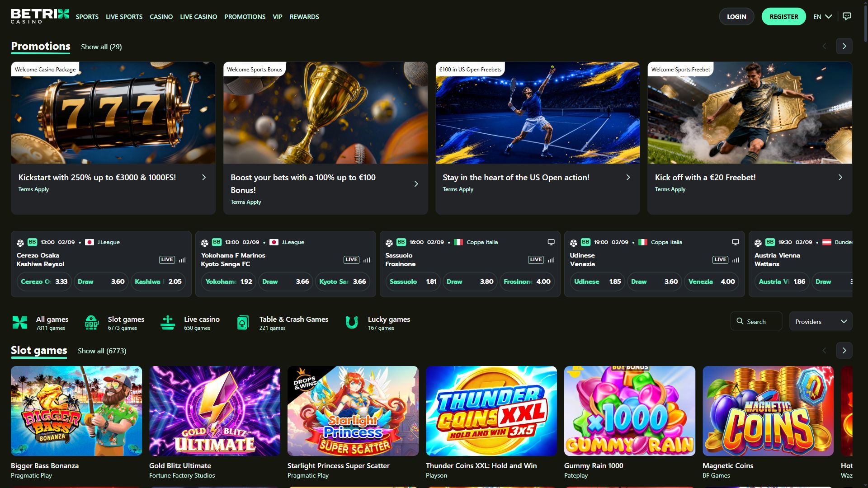Select the Lucky games horseshoe icon
Viewport: 868px width, 488px height.
352,323
